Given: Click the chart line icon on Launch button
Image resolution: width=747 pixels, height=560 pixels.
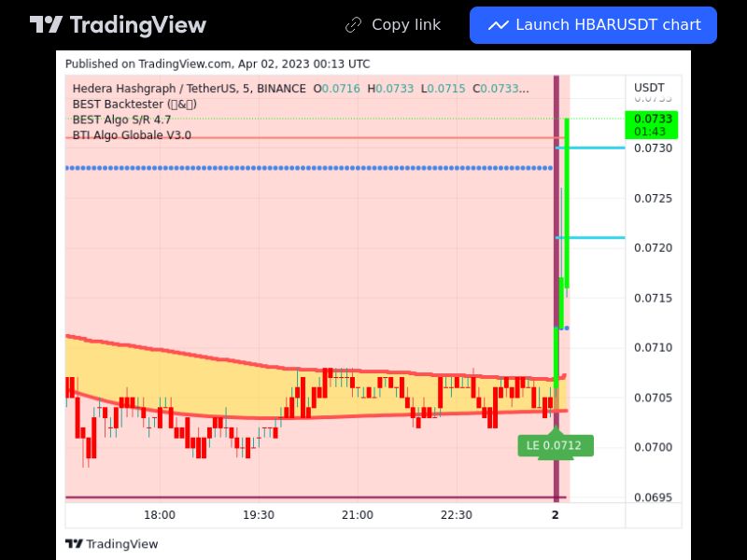Looking at the screenshot, I should [x=498, y=25].
